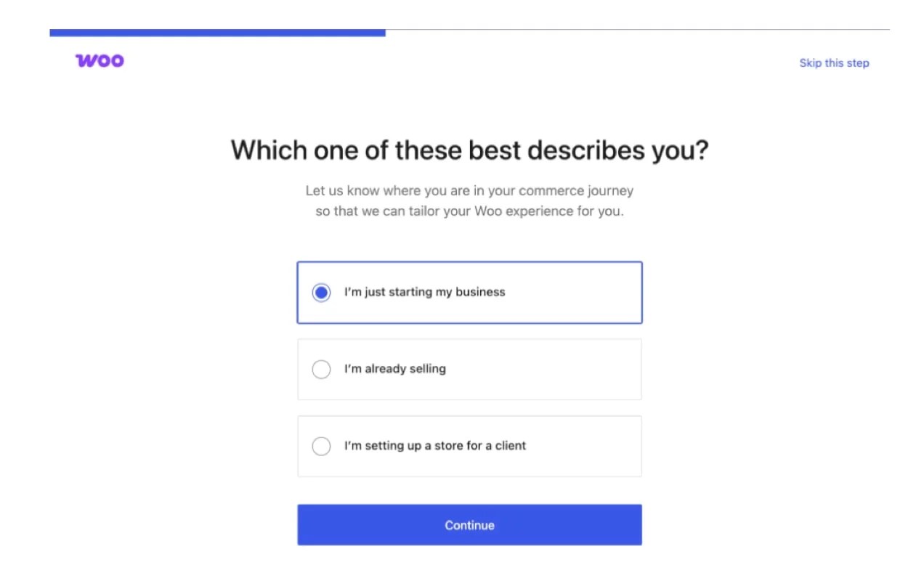Skip the commerce journey question

(834, 62)
